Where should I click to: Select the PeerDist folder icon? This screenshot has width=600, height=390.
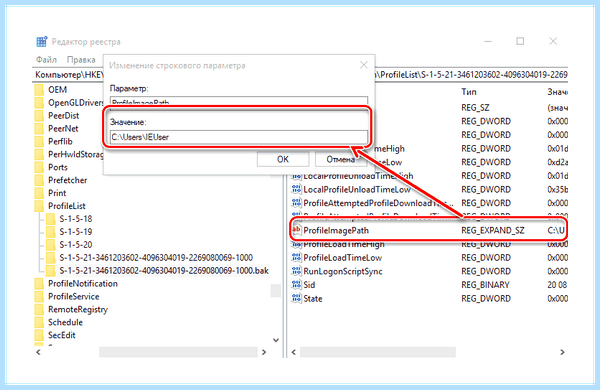pyautogui.click(x=39, y=116)
